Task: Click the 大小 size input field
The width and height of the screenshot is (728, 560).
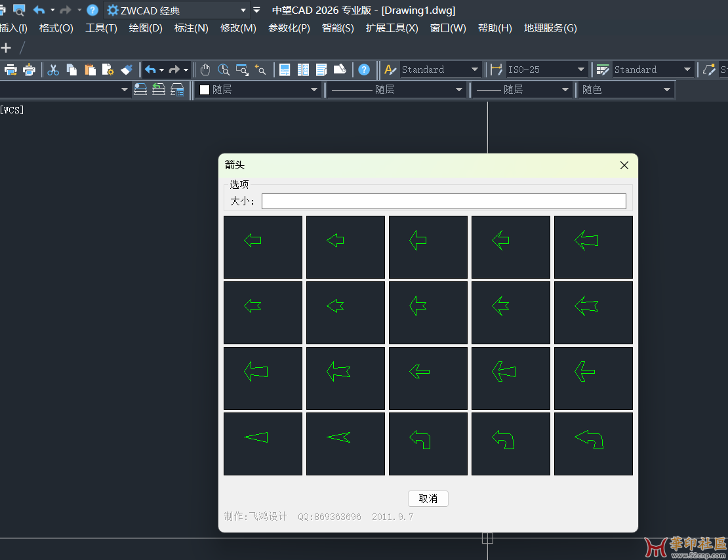Action: [443, 201]
